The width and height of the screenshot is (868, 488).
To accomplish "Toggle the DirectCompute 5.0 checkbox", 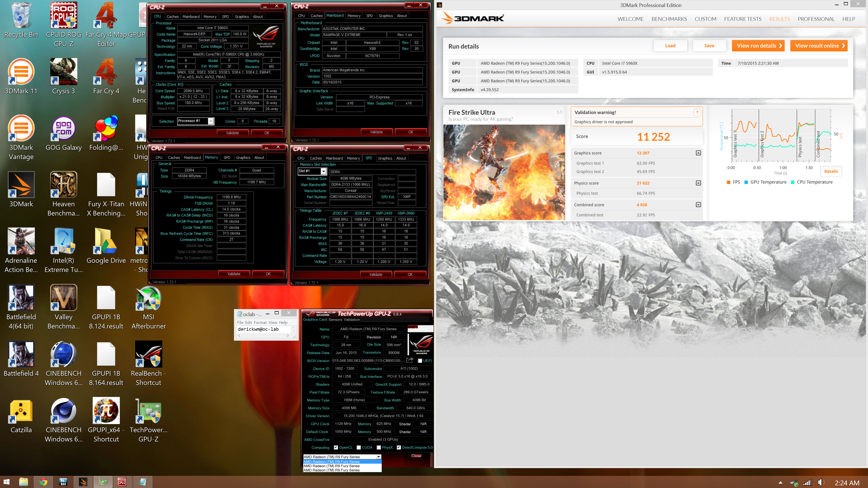I will [x=399, y=447].
